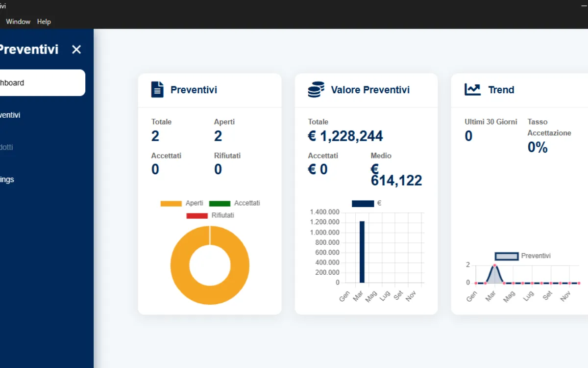Click the 'Aperti' count label
Screen dimensions: 588x368
coord(224,122)
